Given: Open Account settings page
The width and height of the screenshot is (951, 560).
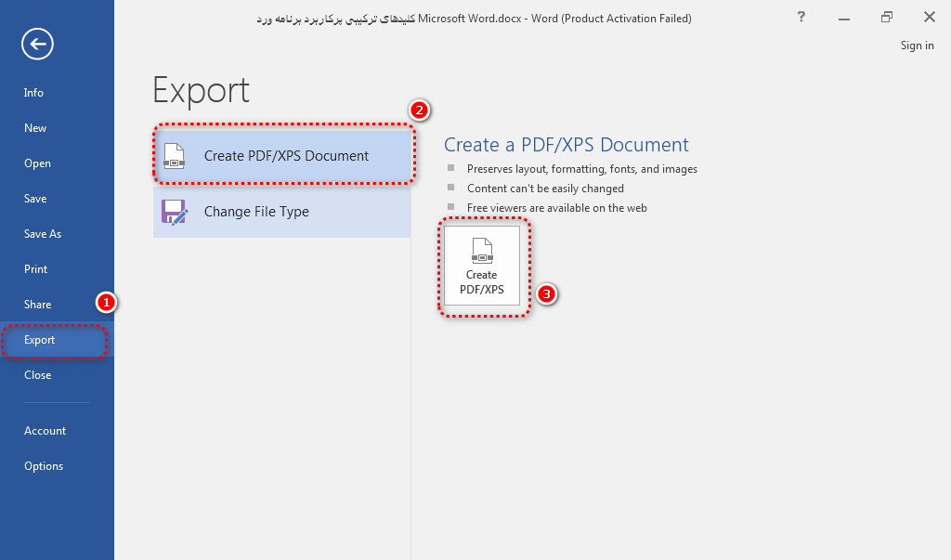Looking at the screenshot, I should (x=46, y=431).
